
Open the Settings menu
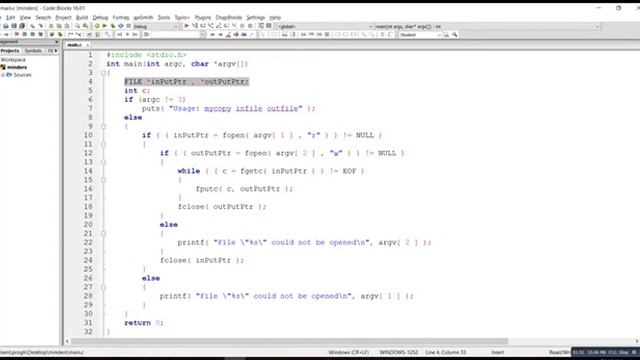(x=256, y=18)
